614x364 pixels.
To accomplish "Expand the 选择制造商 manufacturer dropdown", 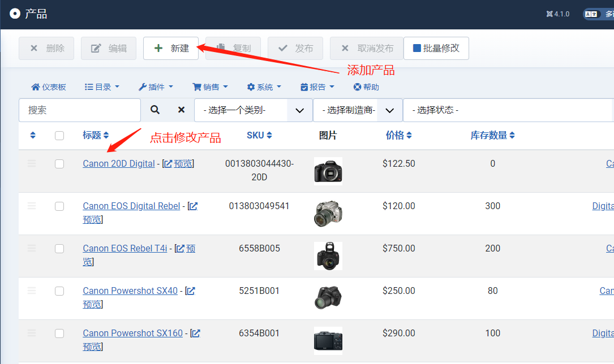I will pos(358,110).
